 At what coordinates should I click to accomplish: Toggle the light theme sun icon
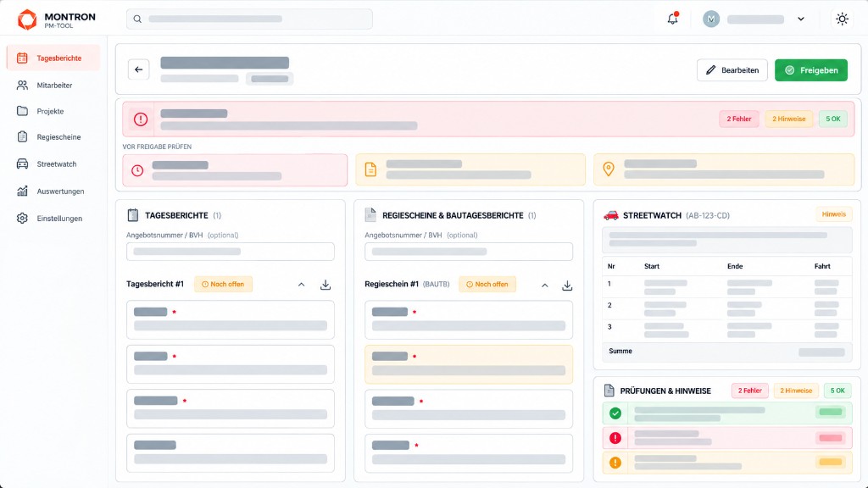coord(842,19)
